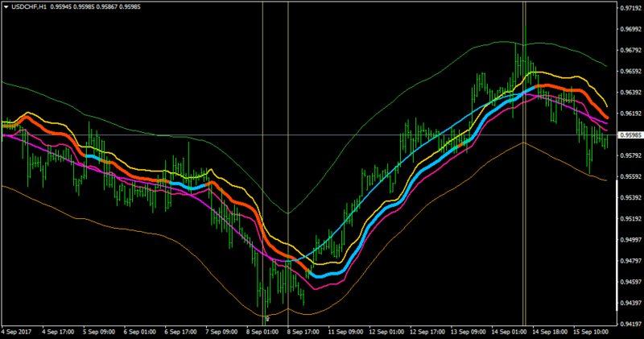Click the 4 Sep 17:00 time label
This screenshot has width=644, height=339.
tap(58, 332)
